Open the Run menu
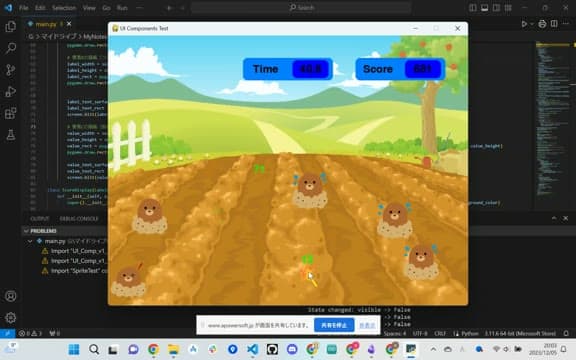 [x=122, y=8]
